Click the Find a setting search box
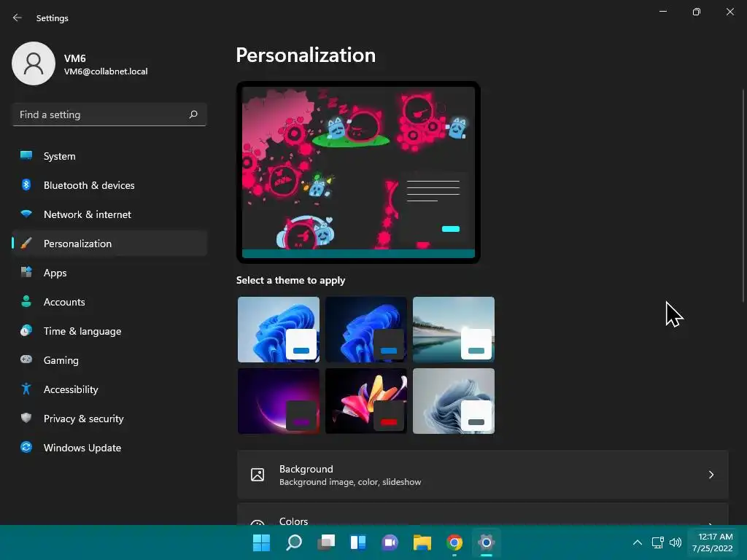 109,114
